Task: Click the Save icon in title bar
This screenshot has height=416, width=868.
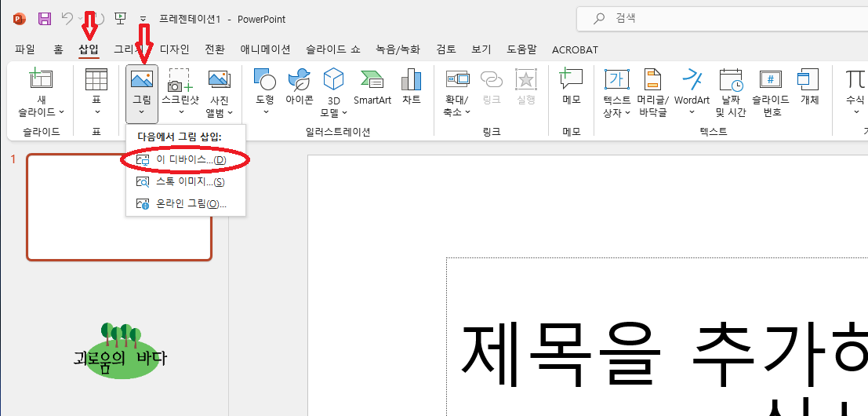Action: click(x=44, y=19)
